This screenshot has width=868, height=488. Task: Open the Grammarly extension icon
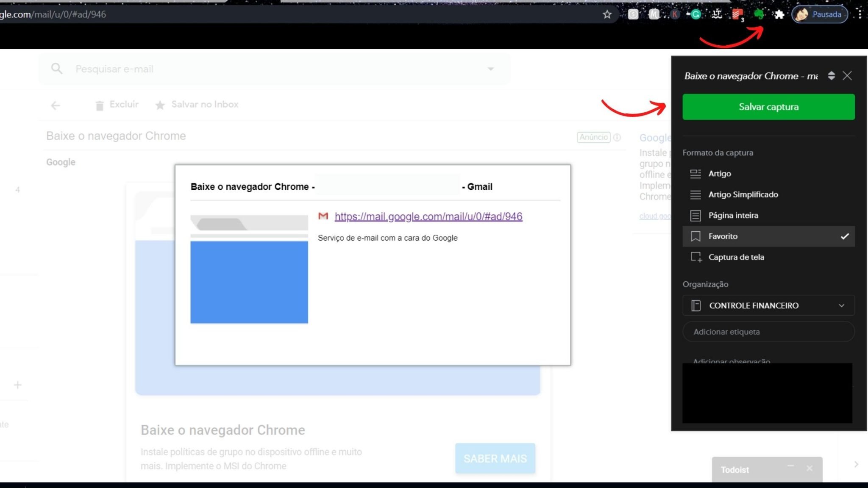[695, 14]
